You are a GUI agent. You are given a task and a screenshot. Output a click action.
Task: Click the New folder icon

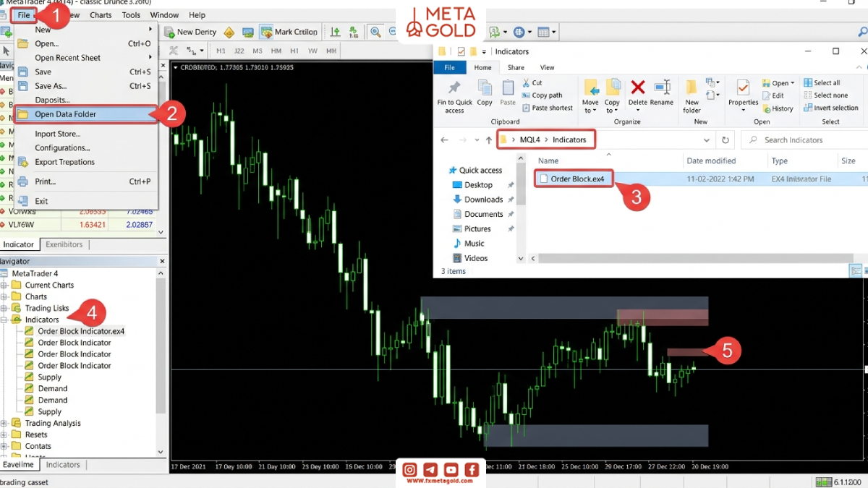coord(692,87)
